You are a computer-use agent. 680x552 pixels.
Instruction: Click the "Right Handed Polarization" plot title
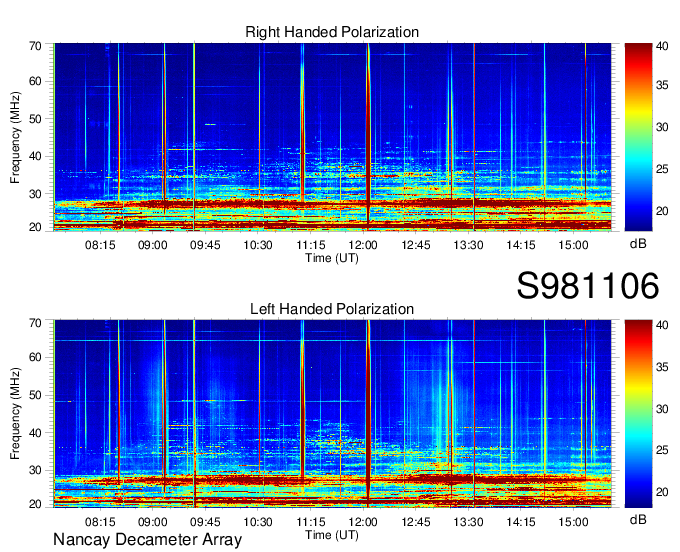point(332,32)
